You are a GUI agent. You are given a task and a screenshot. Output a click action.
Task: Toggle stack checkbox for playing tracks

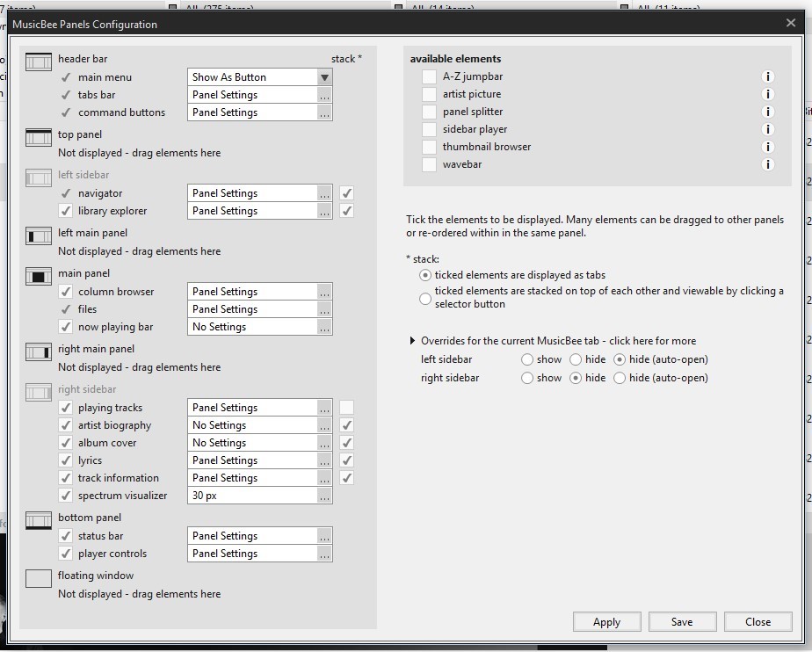[x=346, y=408]
